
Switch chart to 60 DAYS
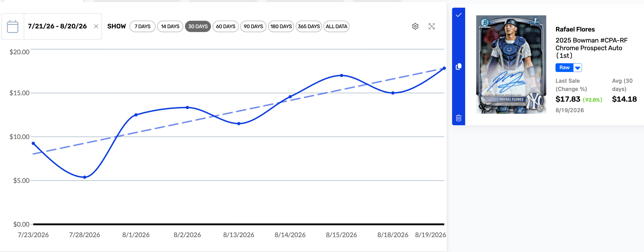click(x=226, y=26)
